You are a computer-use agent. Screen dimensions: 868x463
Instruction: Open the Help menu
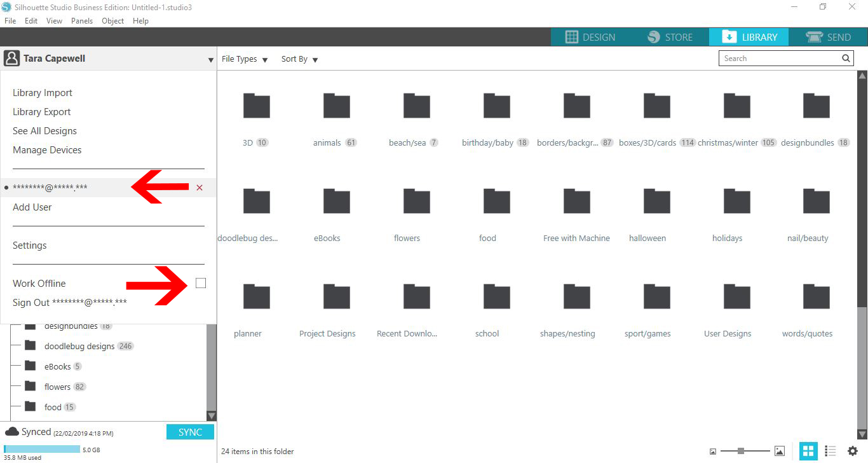click(140, 21)
